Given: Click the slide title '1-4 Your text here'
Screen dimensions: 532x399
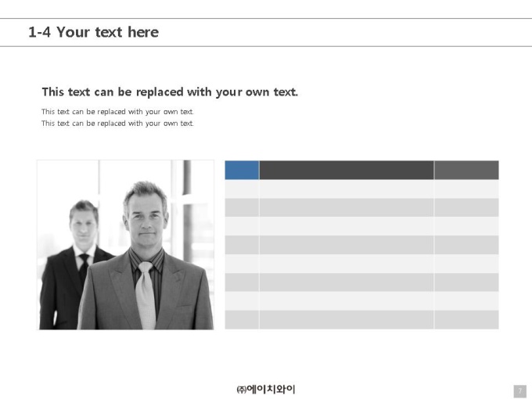Looking at the screenshot, I should 94,32.
